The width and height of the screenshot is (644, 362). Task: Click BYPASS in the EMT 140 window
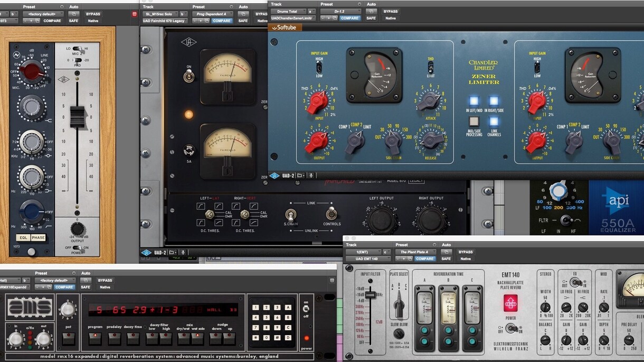(466, 252)
